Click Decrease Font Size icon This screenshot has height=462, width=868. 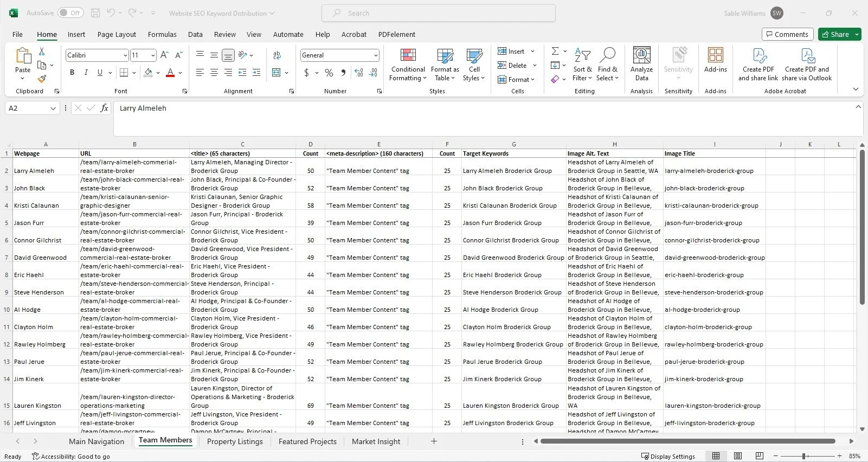[179, 55]
